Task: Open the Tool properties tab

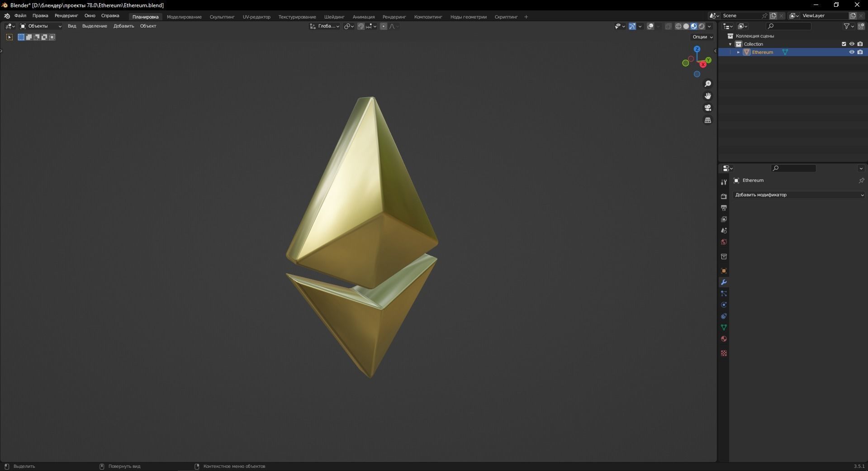Action: pyautogui.click(x=724, y=182)
